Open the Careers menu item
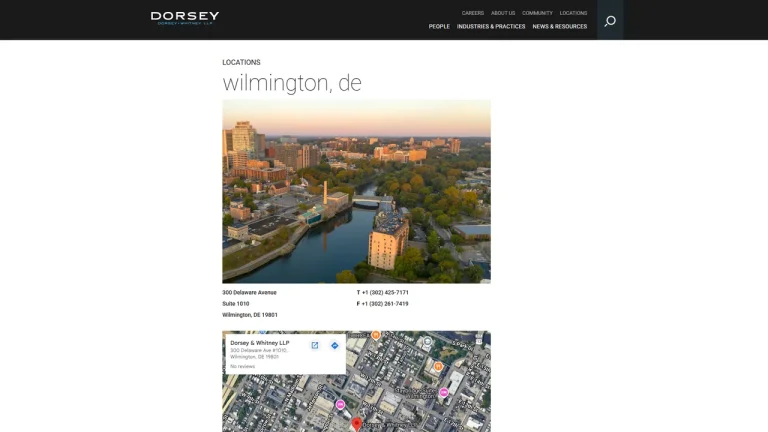 pos(473,13)
